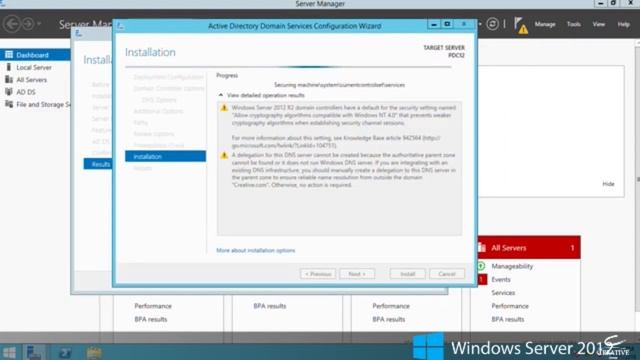Click the Dashboard sidebar icon
The image size is (640, 360).
tap(9, 55)
